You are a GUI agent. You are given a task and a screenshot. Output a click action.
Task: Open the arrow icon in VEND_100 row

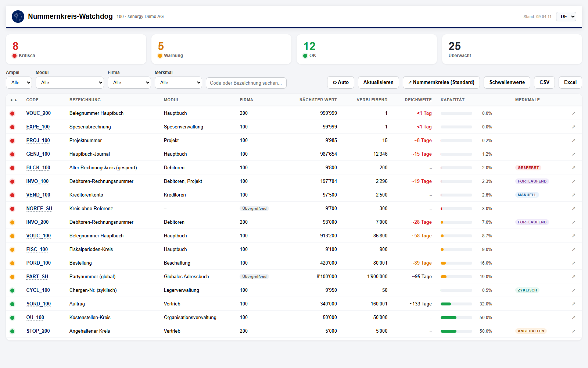[x=573, y=195]
